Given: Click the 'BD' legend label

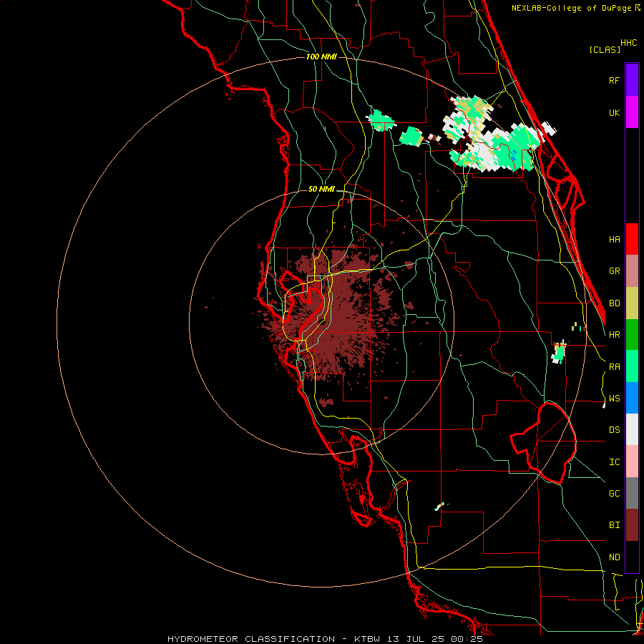Looking at the screenshot, I should coord(614,303).
